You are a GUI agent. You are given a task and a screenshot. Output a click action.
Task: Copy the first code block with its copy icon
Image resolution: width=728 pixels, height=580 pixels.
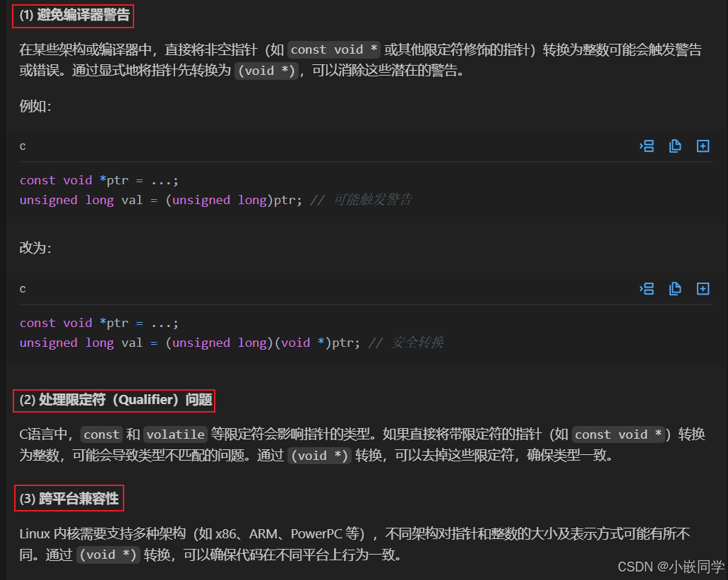[x=675, y=146]
